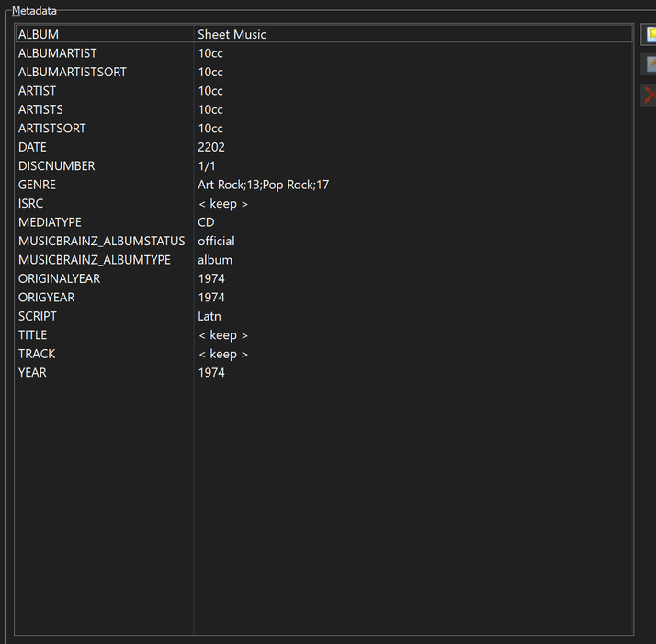The width and height of the screenshot is (656, 644).
Task: Select the DISCNUMBER field name
Action: pyautogui.click(x=56, y=166)
